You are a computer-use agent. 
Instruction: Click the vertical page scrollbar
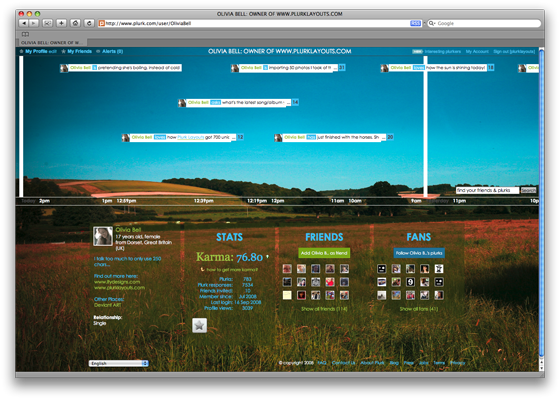541,204
